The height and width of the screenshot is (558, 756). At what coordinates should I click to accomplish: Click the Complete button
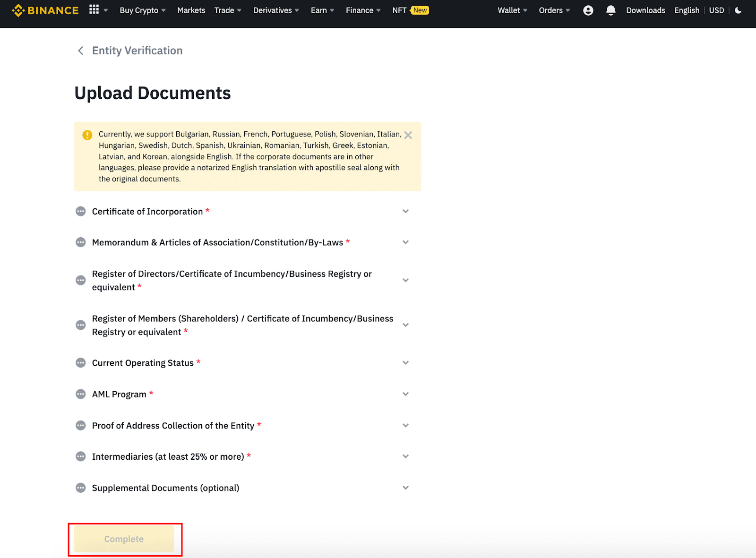(x=124, y=539)
